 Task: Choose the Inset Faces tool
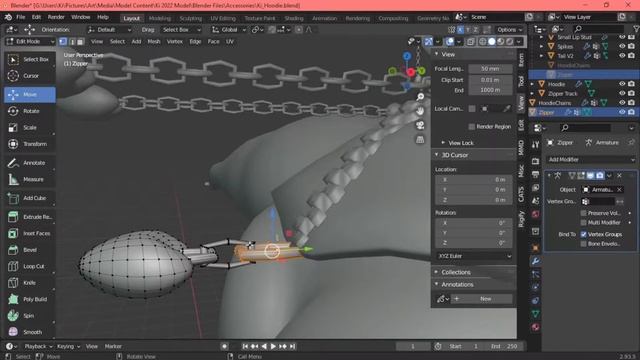click(x=30, y=233)
